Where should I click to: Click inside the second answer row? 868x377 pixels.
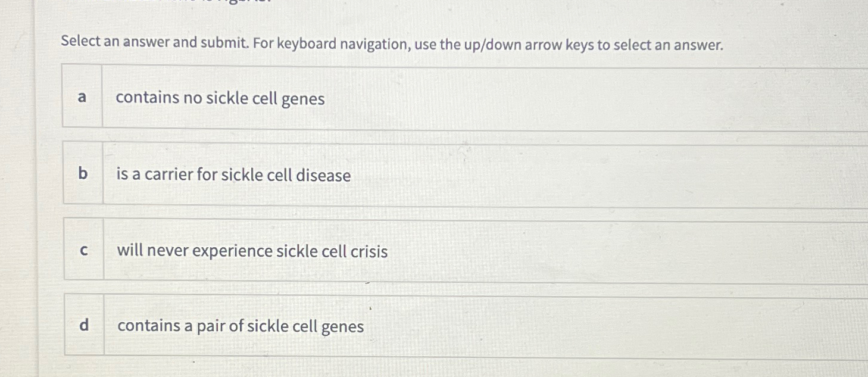coord(417,176)
